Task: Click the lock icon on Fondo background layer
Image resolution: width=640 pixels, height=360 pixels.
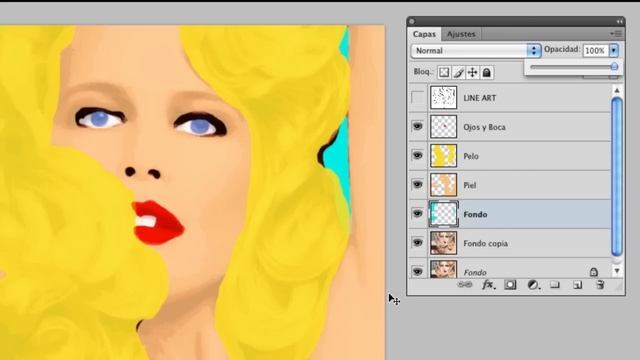Action: [594, 272]
